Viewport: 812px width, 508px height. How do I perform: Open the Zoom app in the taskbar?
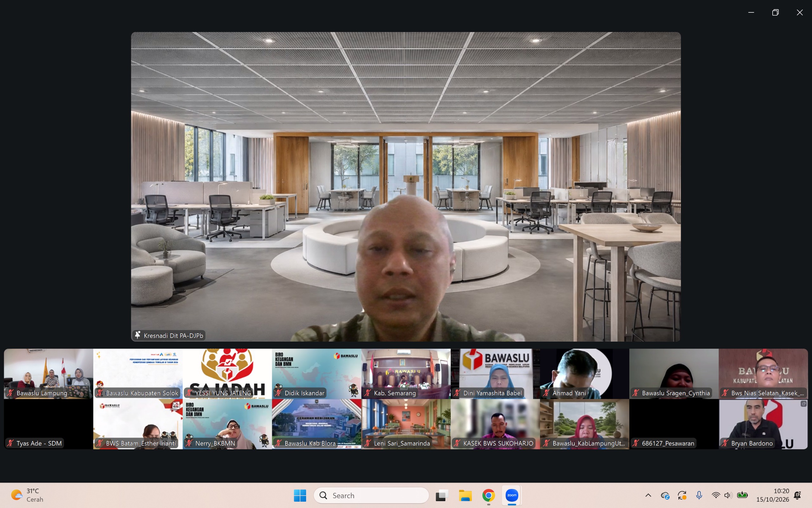[x=512, y=495]
